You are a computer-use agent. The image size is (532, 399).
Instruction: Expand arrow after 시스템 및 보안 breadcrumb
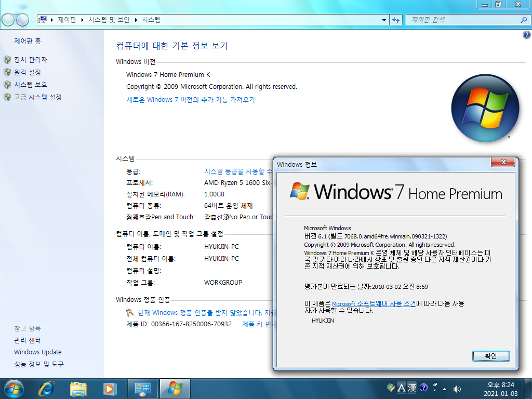coord(136,20)
